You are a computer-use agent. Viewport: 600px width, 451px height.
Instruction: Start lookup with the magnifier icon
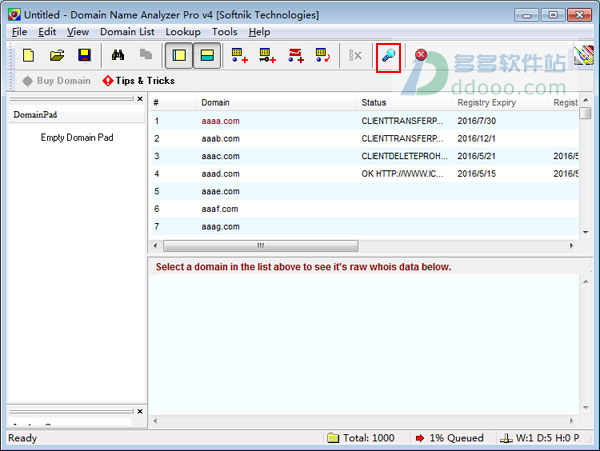(388, 56)
